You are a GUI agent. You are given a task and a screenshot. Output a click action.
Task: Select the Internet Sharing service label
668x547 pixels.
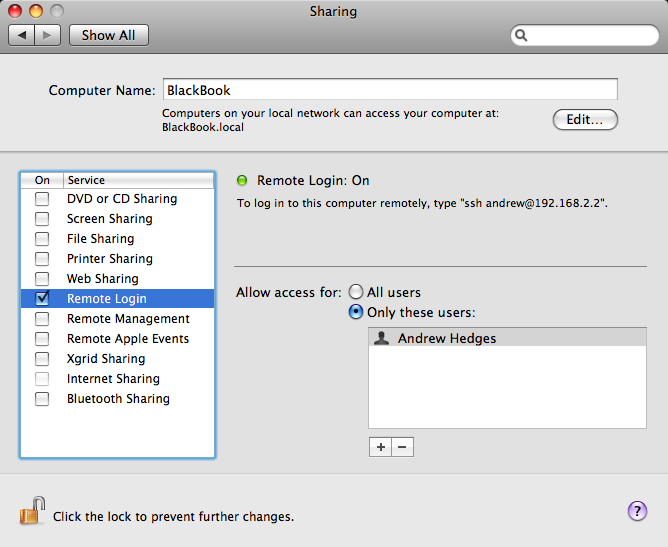tap(113, 379)
